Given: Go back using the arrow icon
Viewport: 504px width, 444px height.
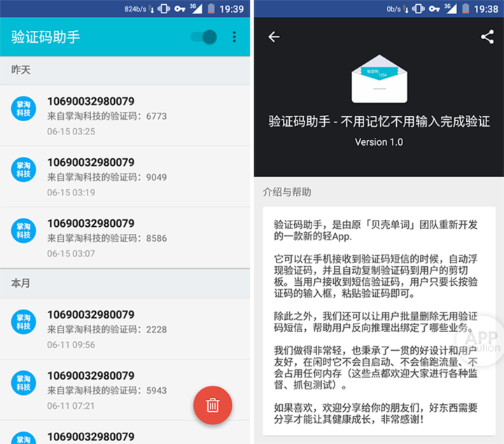Looking at the screenshot, I should tap(274, 37).
